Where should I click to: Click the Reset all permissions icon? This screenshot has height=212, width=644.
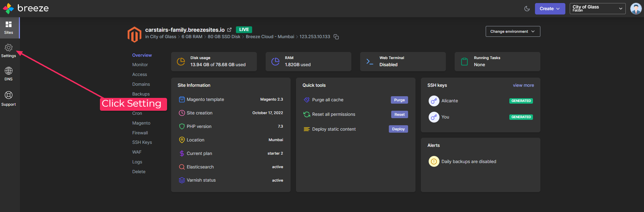coord(307,114)
